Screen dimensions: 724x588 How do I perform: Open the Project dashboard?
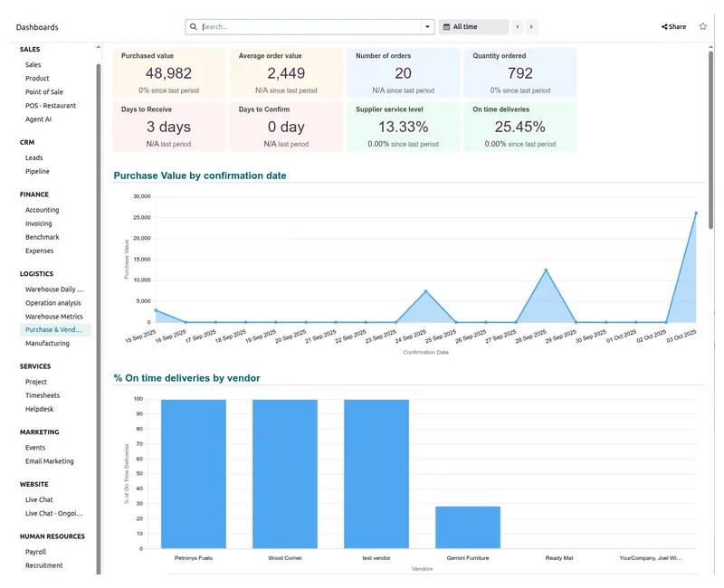pyautogui.click(x=36, y=382)
